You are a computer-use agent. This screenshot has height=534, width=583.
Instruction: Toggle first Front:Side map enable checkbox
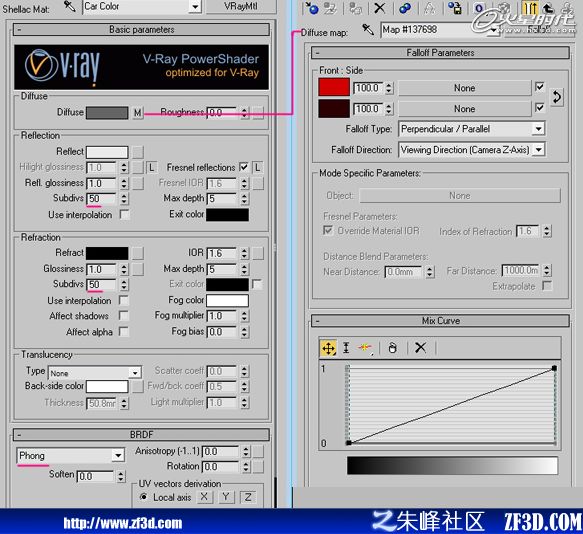coord(539,87)
